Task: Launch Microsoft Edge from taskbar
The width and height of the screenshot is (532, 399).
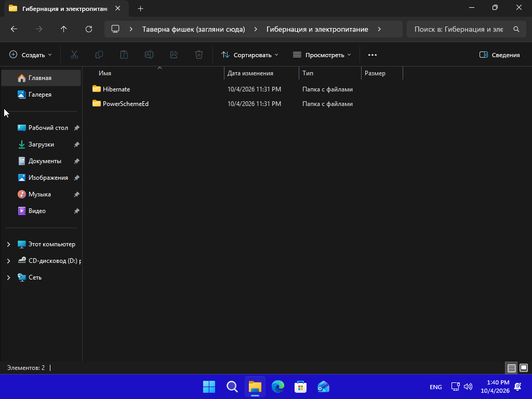Action: pos(278,387)
